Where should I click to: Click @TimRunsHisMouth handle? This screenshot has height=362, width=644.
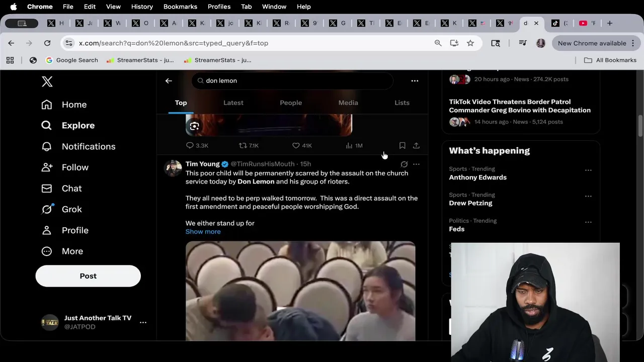point(263,164)
